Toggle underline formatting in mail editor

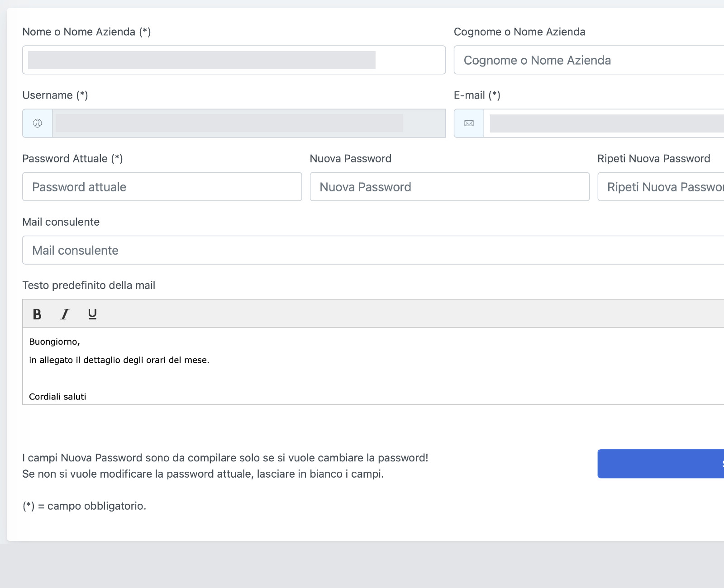[x=92, y=314]
